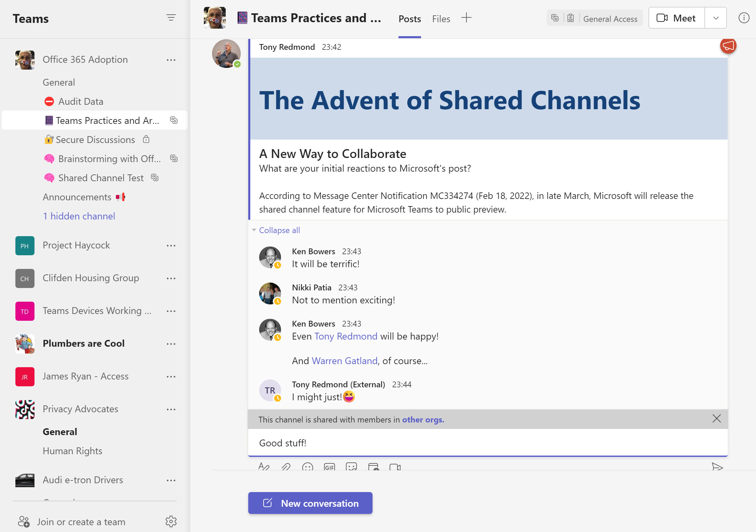756x532 pixels.
Task: Collapse the Office 365 Adoption team
Action: click(x=85, y=60)
